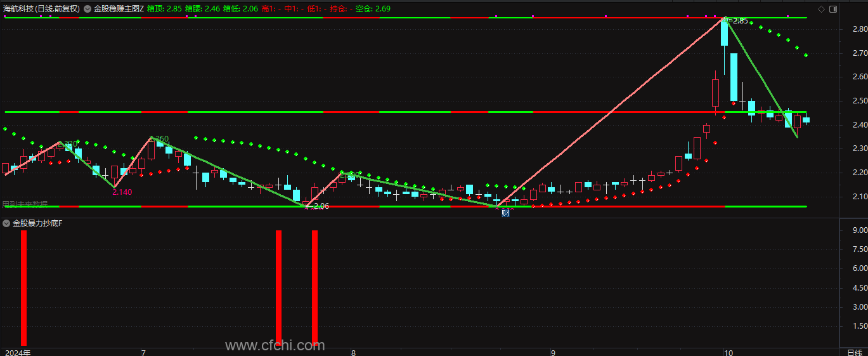The width and height of the screenshot is (868, 356).
Task: Expand the 金股暴力抄底F indicator dropdown arrow
Action: pyautogui.click(x=6, y=223)
